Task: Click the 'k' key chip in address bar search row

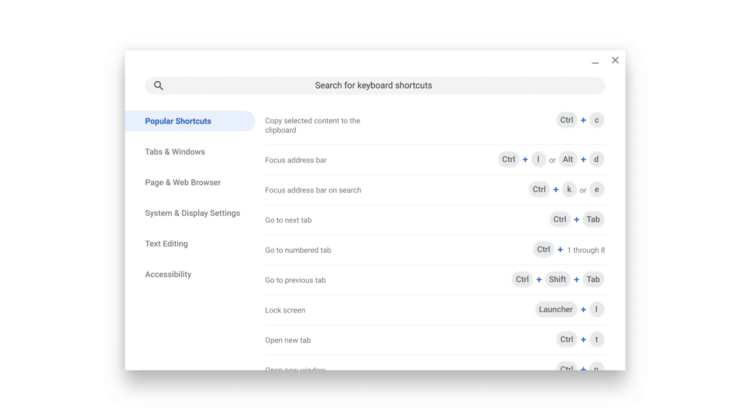Action: [569, 189]
